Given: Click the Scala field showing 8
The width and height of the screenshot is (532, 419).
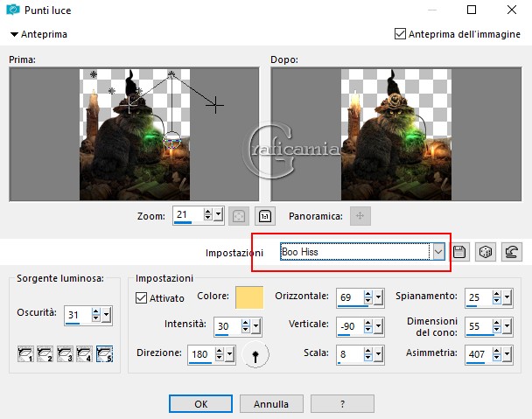Looking at the screenshot, I should tap(350, 354).
